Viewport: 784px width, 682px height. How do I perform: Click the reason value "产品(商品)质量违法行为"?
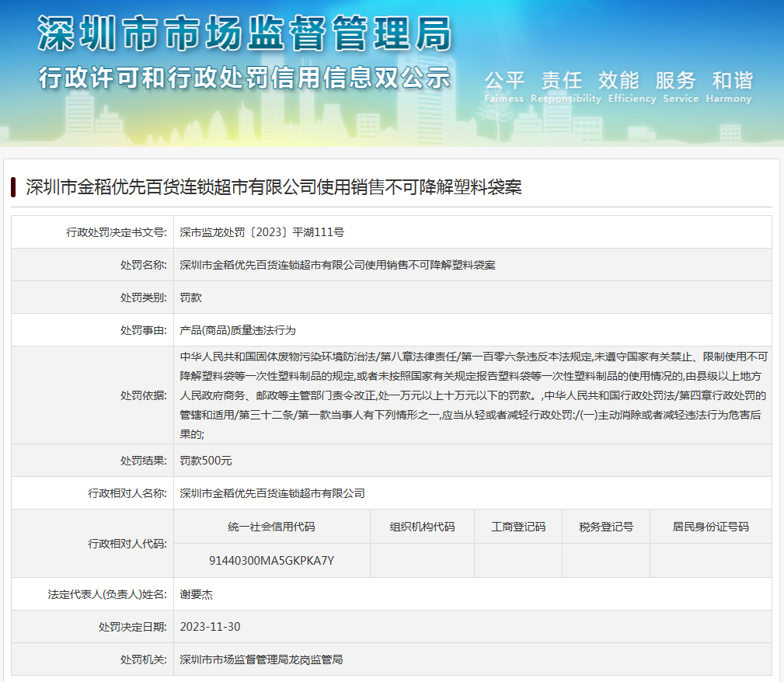(238, 330)
